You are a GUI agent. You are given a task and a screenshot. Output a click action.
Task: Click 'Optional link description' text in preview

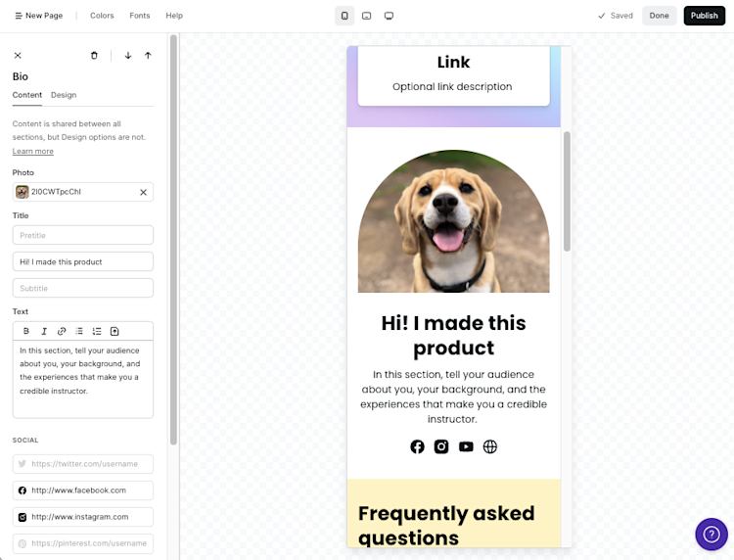pyautogui.click(x=452, y=86)
